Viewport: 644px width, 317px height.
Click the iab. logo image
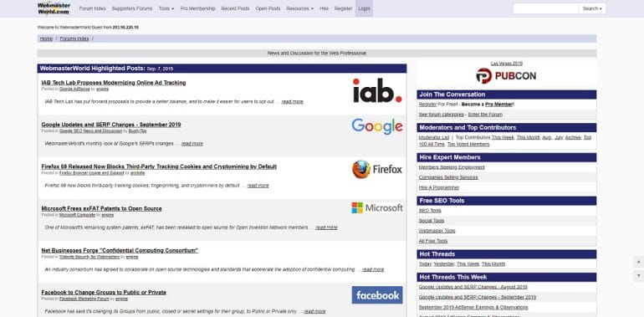tap(377, 90)
